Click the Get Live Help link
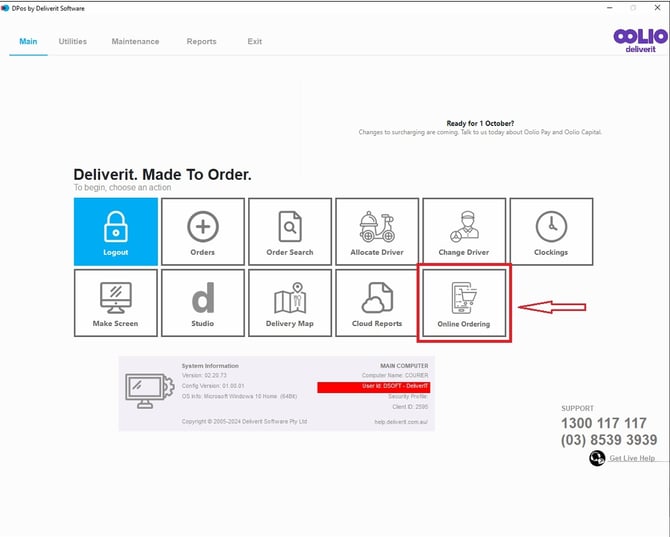670x537 pixels. tap(632, 458)
